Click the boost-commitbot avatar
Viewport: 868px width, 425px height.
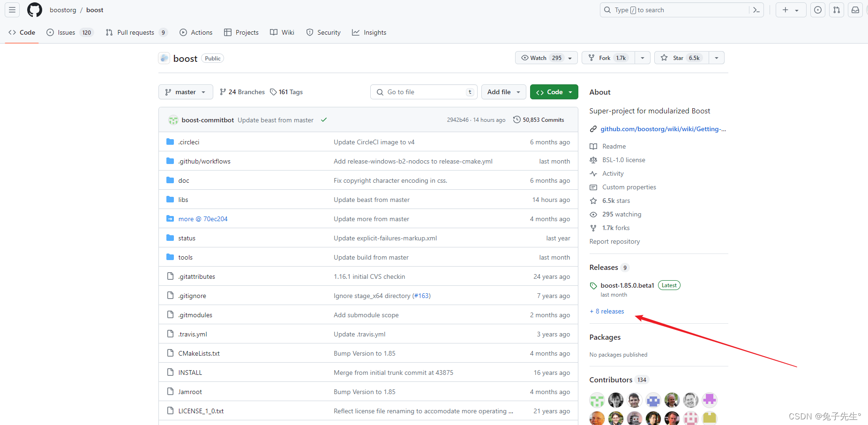173,120
